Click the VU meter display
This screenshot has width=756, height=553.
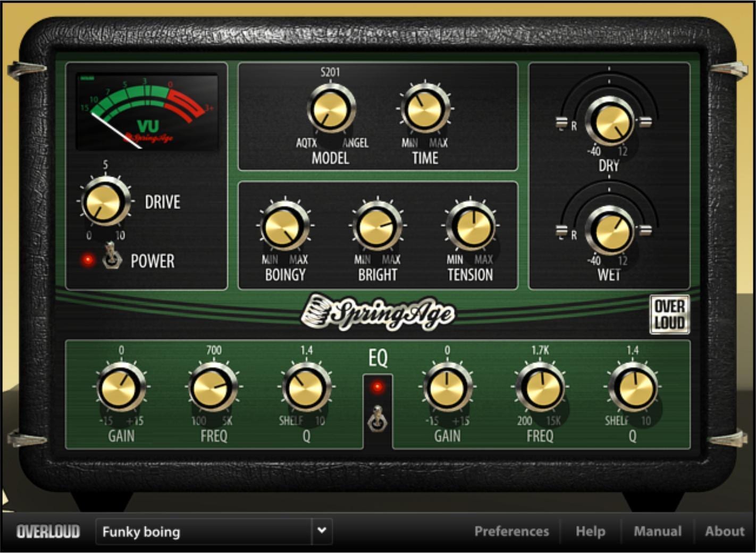[147, 111]
